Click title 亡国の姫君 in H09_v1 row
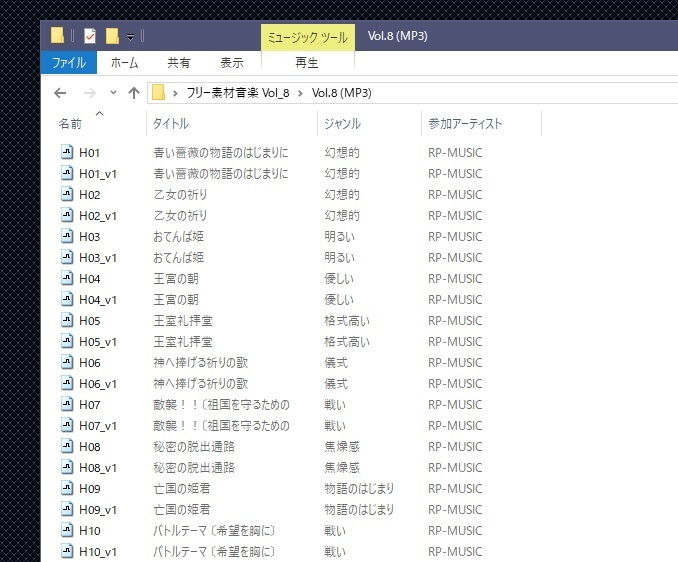The image size is (678, 562). [182, 510]
